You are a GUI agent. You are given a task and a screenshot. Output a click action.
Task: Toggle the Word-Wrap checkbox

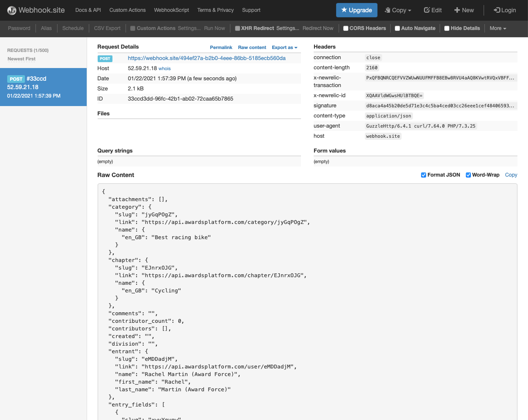[468, 175]
